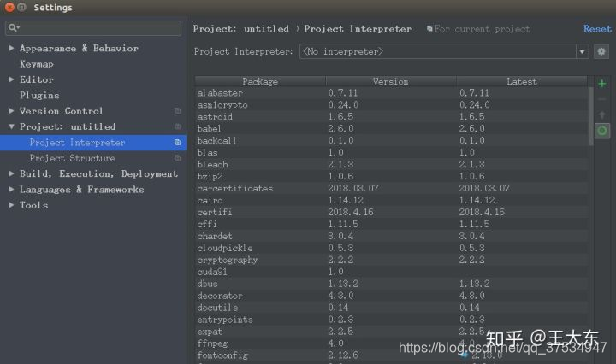Sort by the Version column header
616x364 pixels.
pyautogui.click(x=390, y=81)
